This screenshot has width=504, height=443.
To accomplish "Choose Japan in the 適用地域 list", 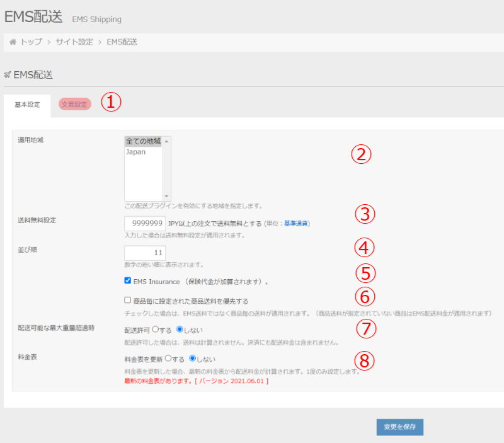I will pyautogui.click(x=136, y=152).
